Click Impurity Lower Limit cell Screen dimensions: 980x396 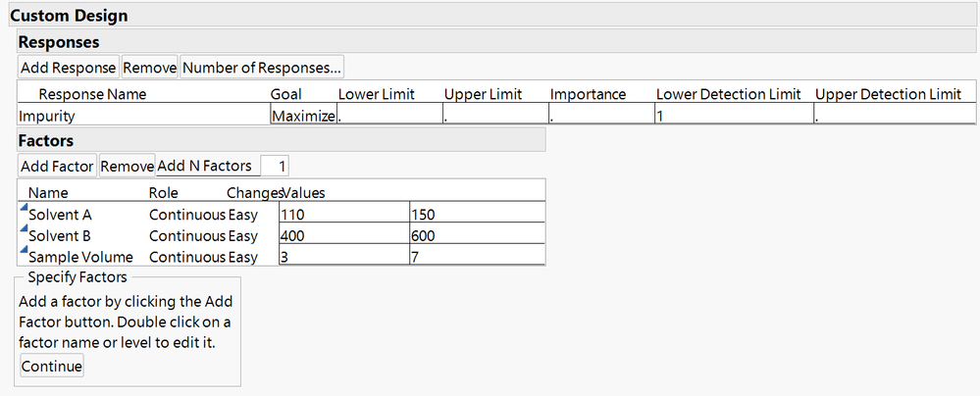tap(389, 116)
